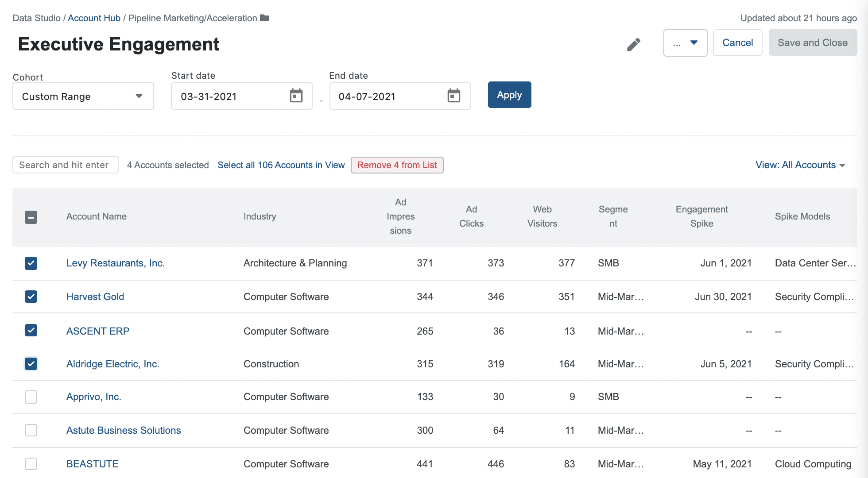The width and height of the screenshot is (868, 478).
Task: Click Save and Close button
Action: click(813, 43)
